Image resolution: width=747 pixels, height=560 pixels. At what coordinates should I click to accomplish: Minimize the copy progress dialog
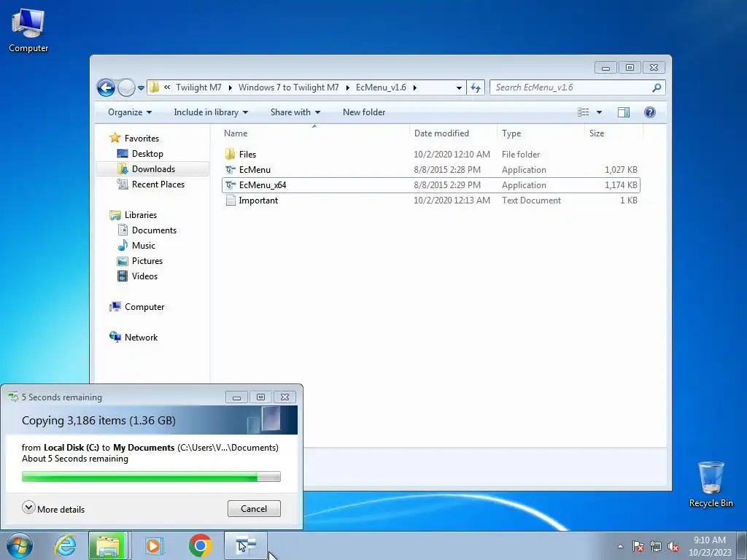pyautogui.click(x=237, y=397)
